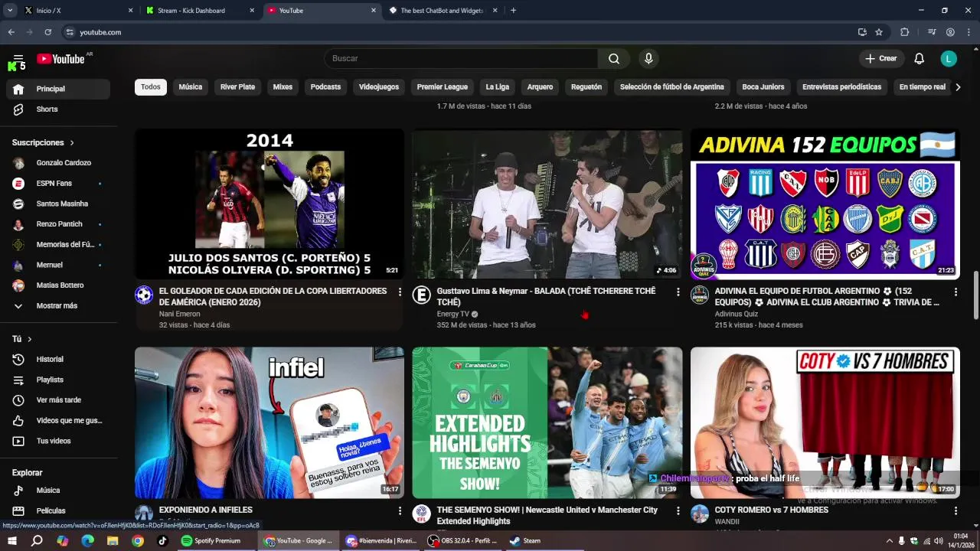Open options for Exponiendo a infieles video

click(x=400, y=511)
